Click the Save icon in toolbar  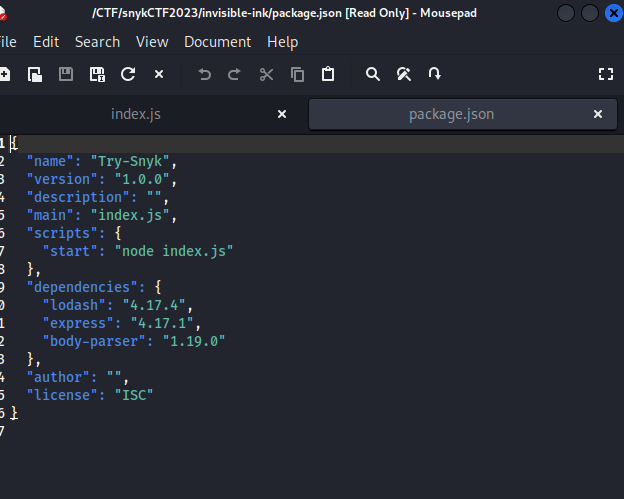(66, 74)
